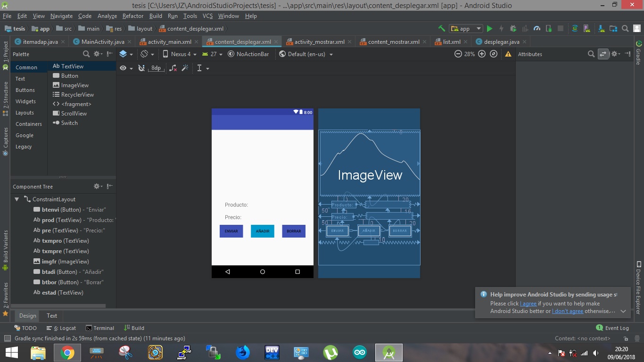Zoom in on the design surface
644x362 pixels.
[x=482, y=54]
